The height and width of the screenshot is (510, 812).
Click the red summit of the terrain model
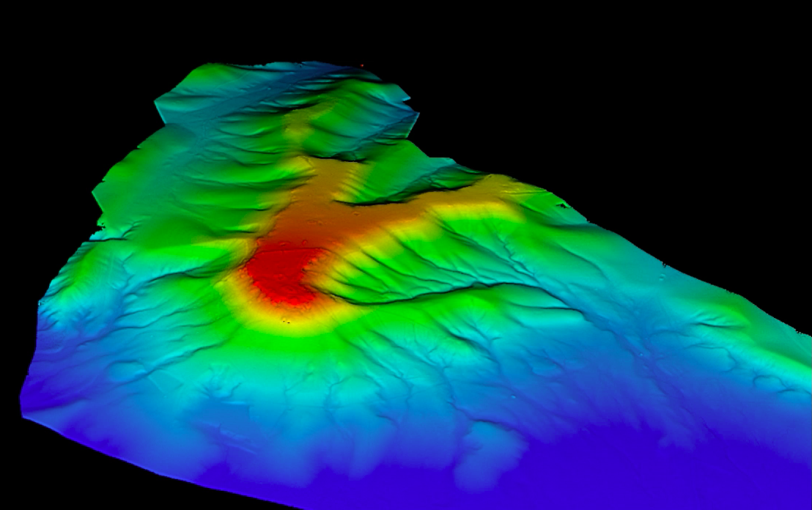coord(282,276)
